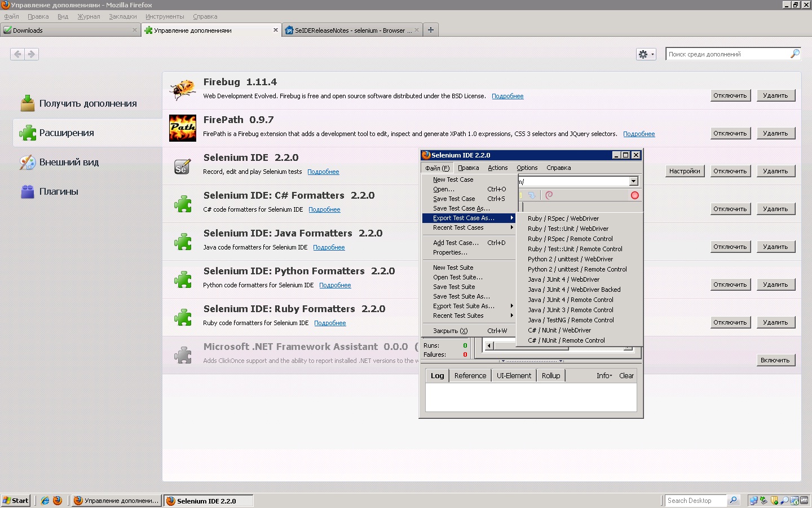Open the Appearance section icon

(28, 162)
